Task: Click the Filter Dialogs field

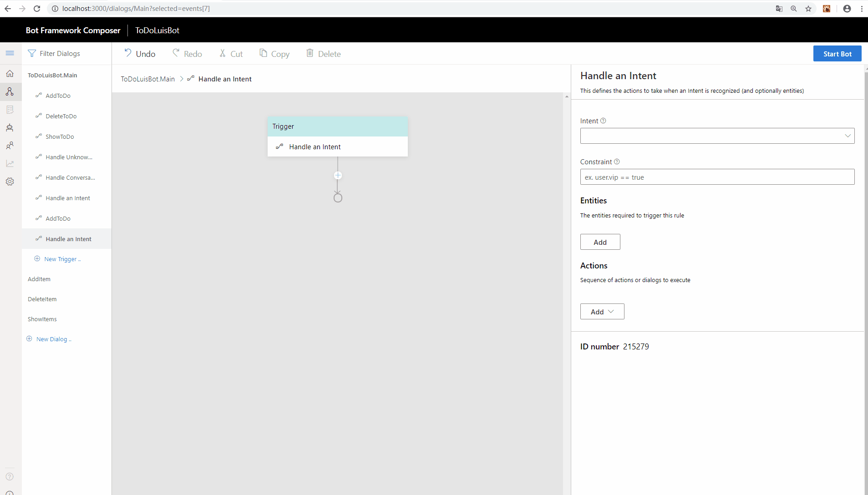Action: 66,54
